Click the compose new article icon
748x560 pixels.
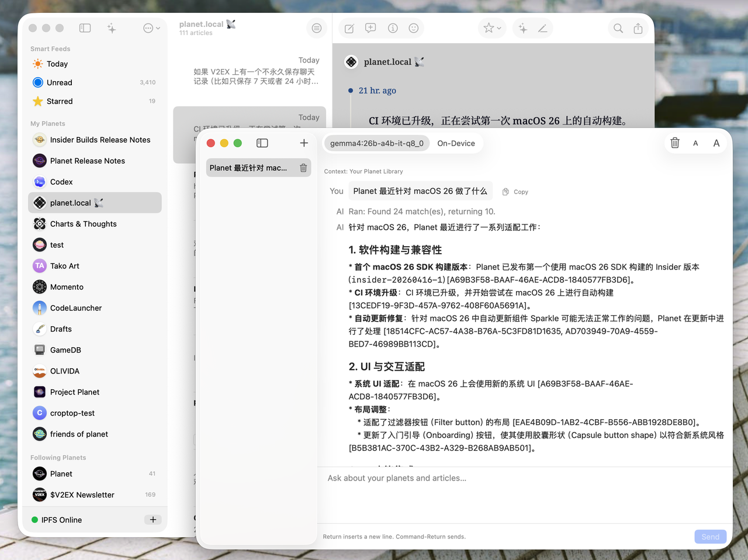coord(349,29)
